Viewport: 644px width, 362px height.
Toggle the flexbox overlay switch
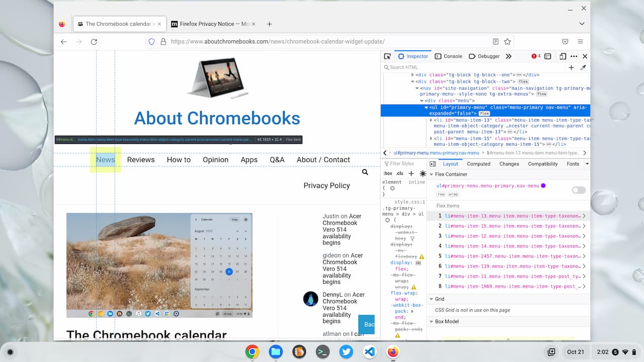(579, 190)
